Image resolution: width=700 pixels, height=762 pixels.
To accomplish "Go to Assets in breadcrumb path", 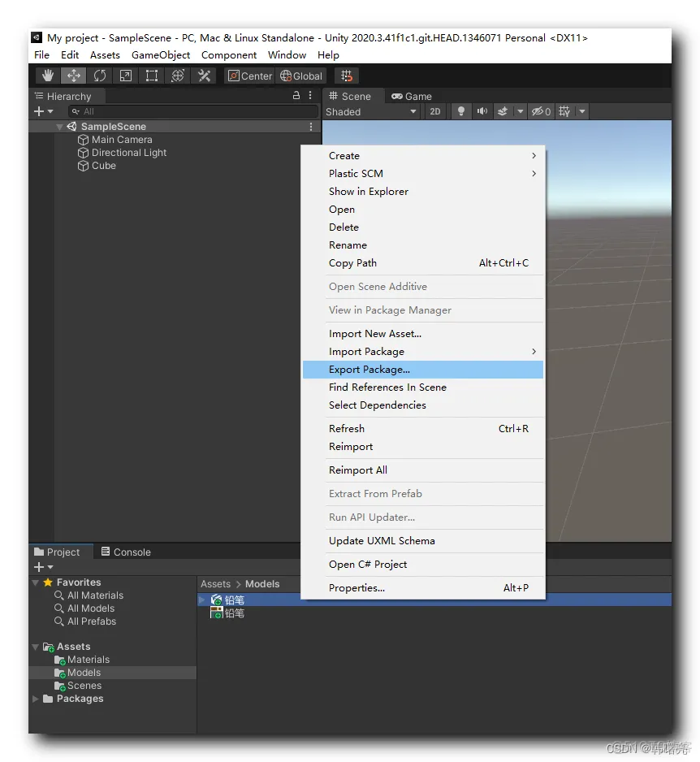I will coord(216,583).
